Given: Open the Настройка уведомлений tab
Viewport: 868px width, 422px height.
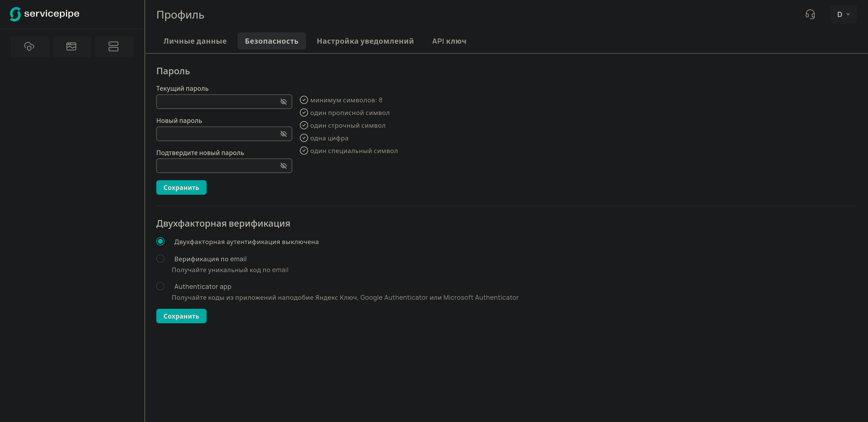Looking at the screenshot, I should (x=365, y=41).
